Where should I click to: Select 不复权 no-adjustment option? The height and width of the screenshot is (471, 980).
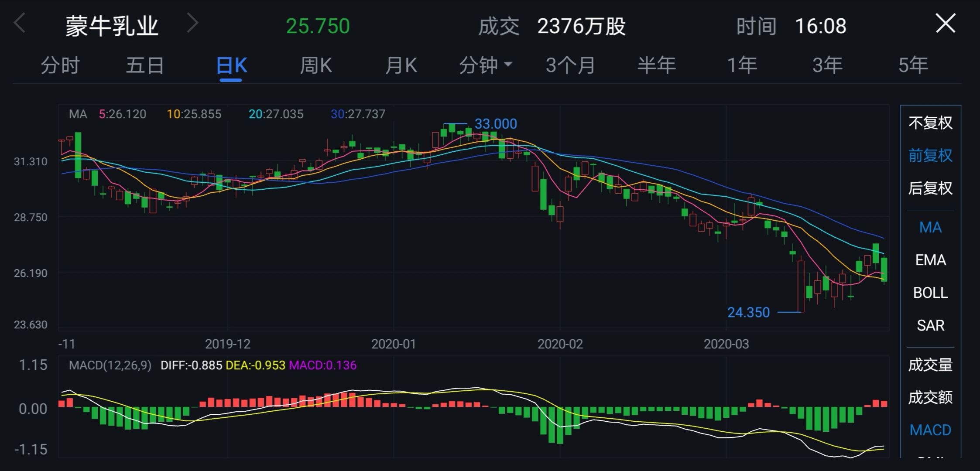[930, 123]
